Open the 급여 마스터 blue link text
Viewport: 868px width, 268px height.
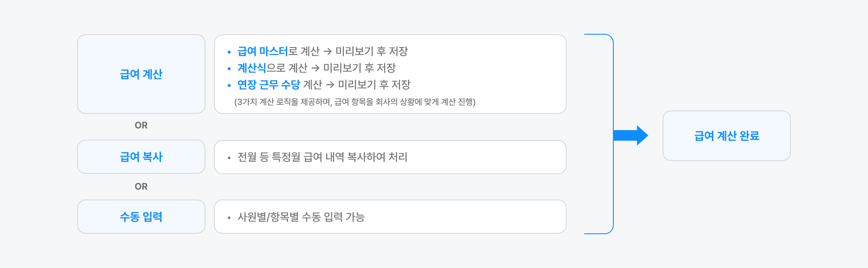coord(262,51)
